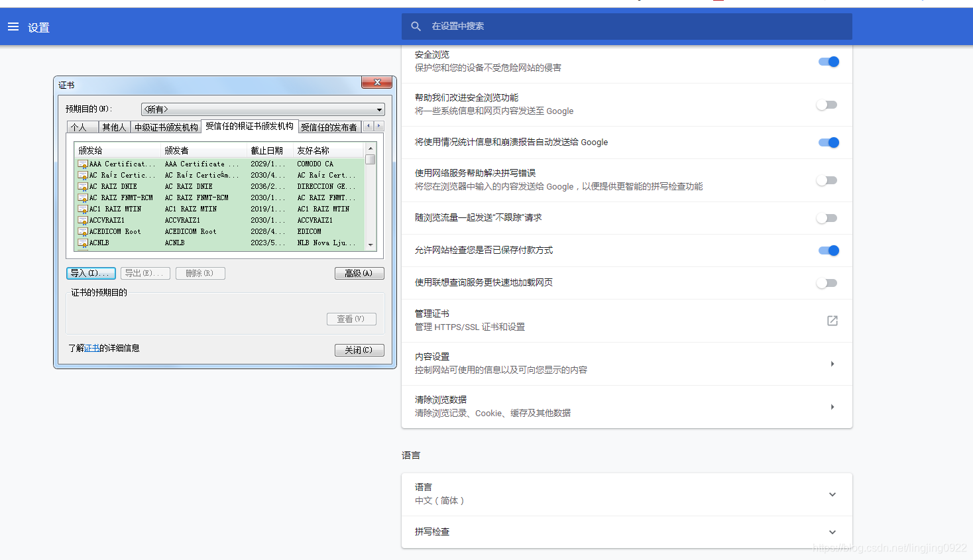
Task: Switch to the 个人 tab
Action: [x=82, y=127]
